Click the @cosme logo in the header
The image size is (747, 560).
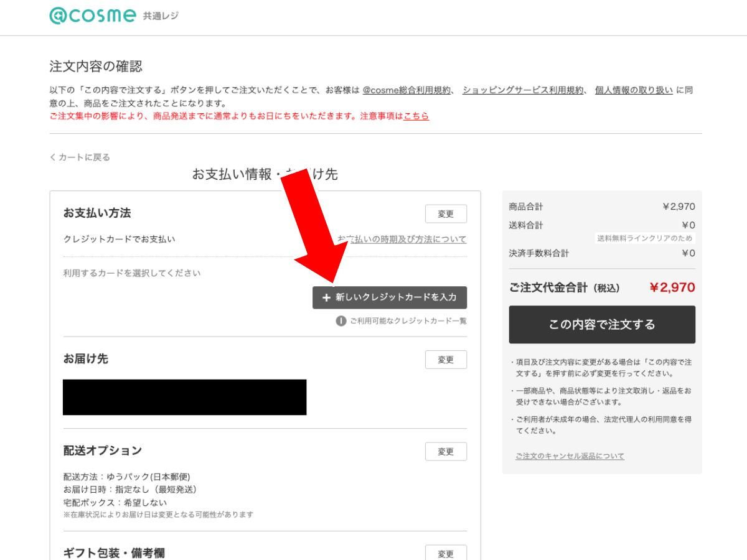click(92, 16)
